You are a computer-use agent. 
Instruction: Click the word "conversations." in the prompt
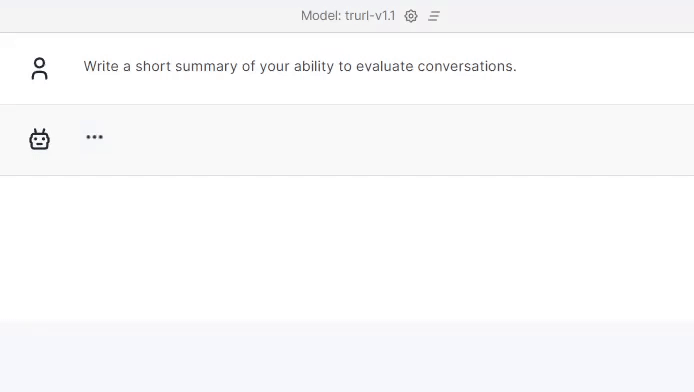467,66
